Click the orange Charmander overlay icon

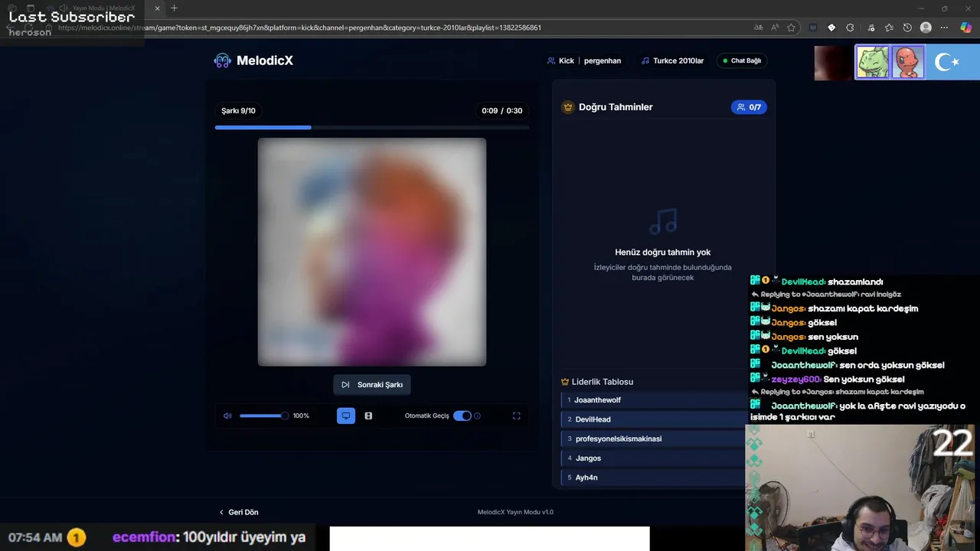[x=907, y=62]
